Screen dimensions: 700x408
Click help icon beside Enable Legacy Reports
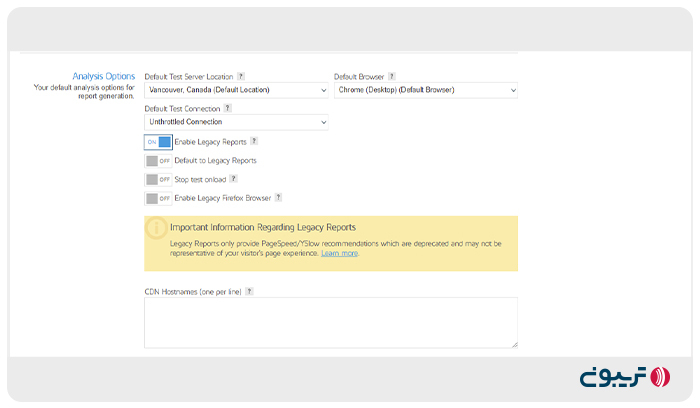pyautogui.click(x=254, y=142)
